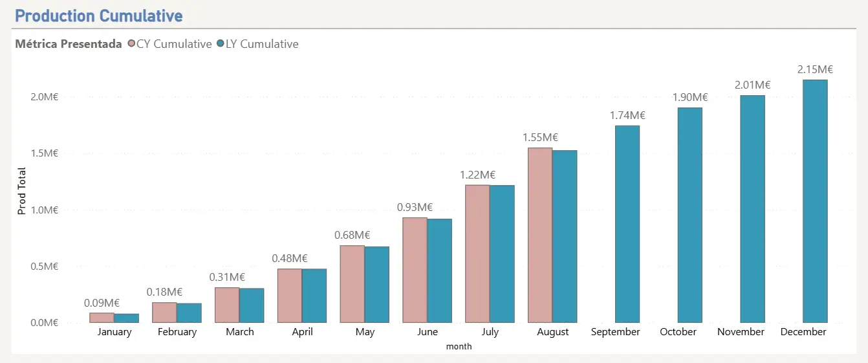
Task: Select the LY Cumulative legend label
Action: click(262, 44)
